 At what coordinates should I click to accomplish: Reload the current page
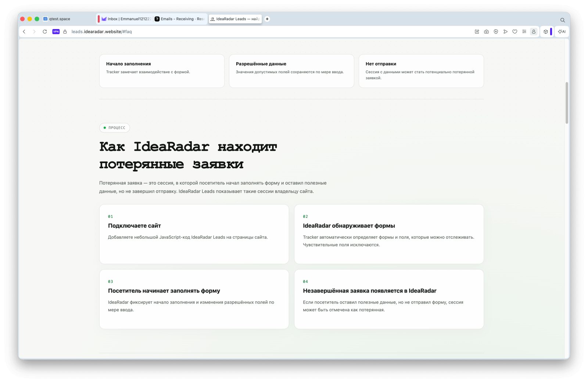tap(45, 32)
